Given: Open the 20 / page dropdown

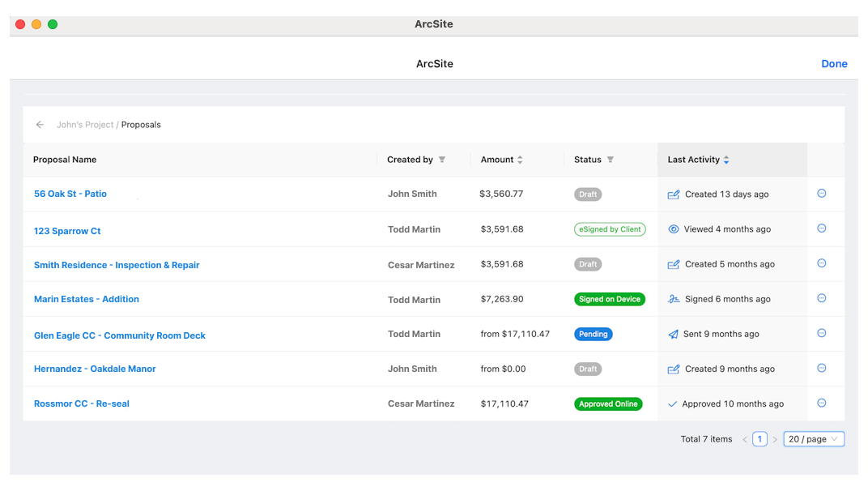Looking at the screenshot, I should 814,439.
